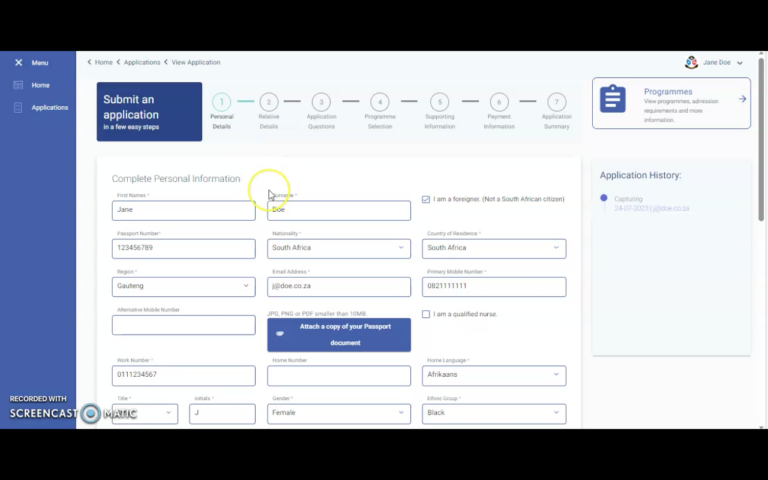Click the Email Address field

[339, 287]
